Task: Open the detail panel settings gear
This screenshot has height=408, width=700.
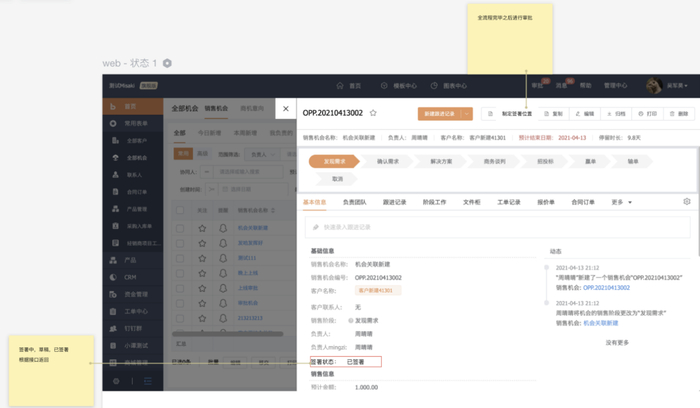Action: [x=687, y=202]
